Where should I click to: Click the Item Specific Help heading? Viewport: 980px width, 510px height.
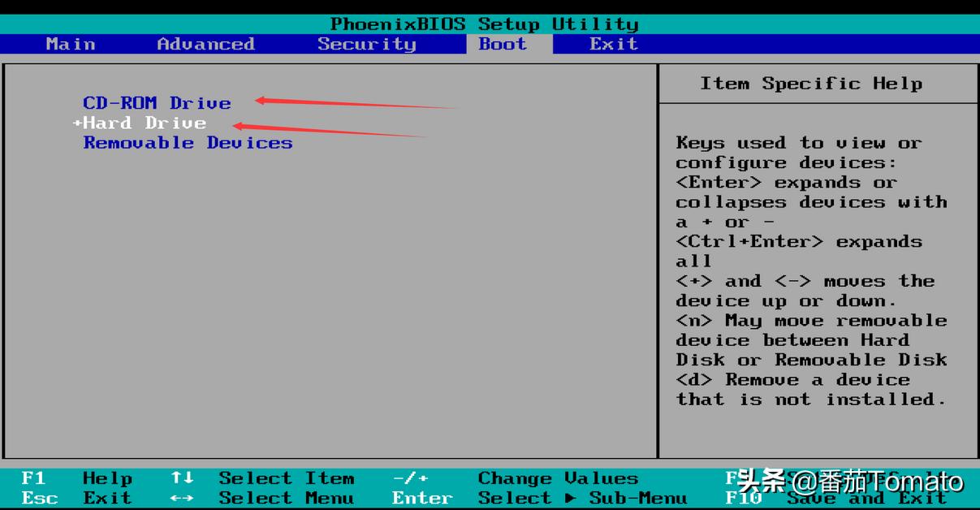click(x=811, y=84)
